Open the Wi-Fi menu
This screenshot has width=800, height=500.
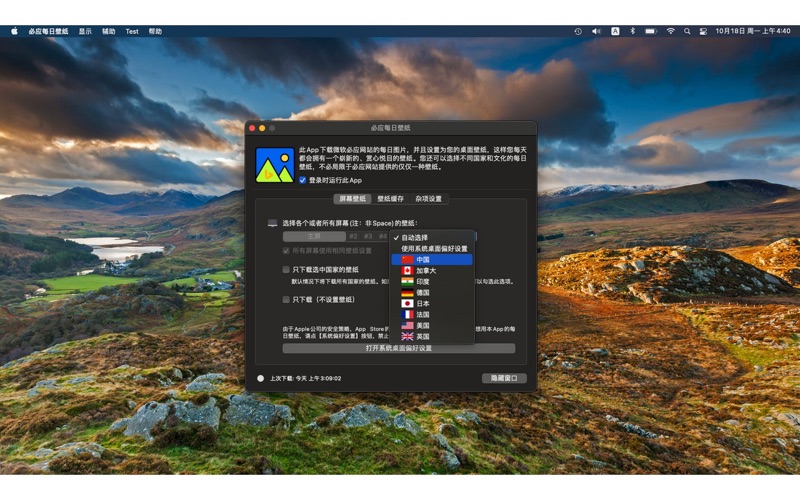670,31
